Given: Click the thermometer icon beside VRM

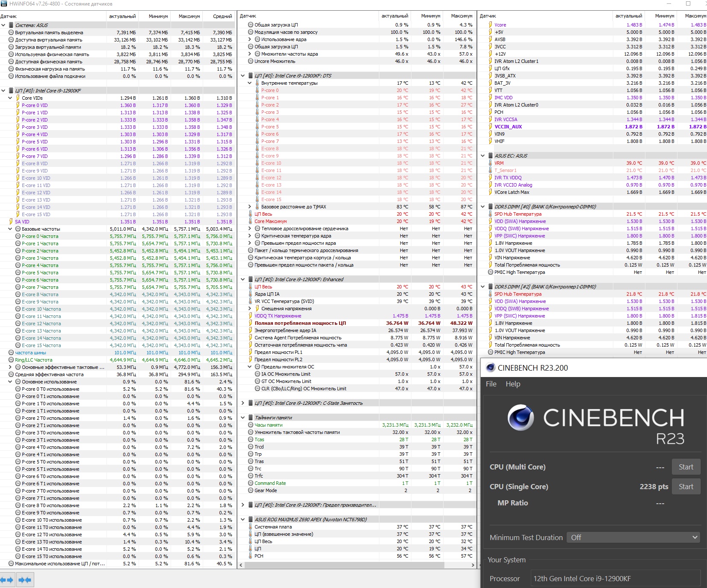Looking at the screenshot, I should point(490,163).
